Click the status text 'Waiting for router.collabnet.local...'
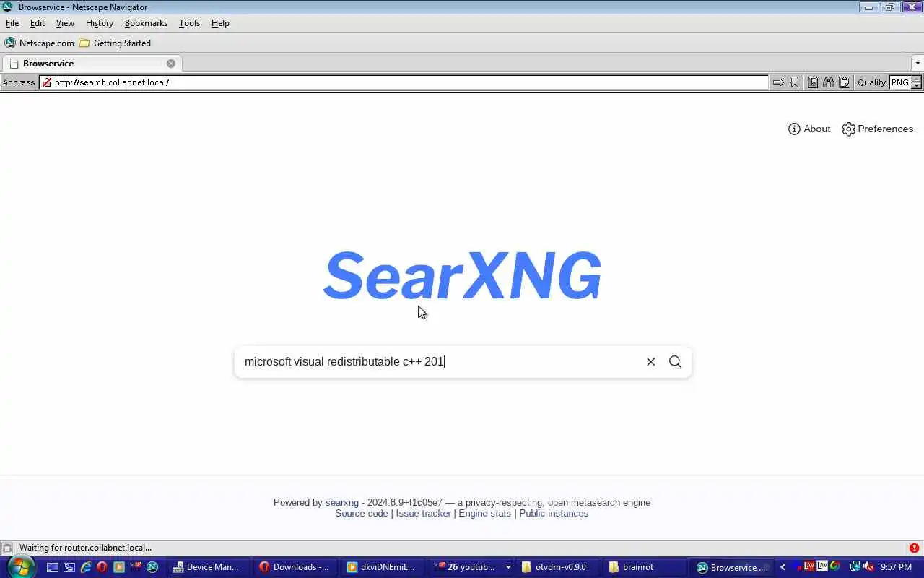Image resolution: width=924 pixels, height=578 pixels. 85,548
